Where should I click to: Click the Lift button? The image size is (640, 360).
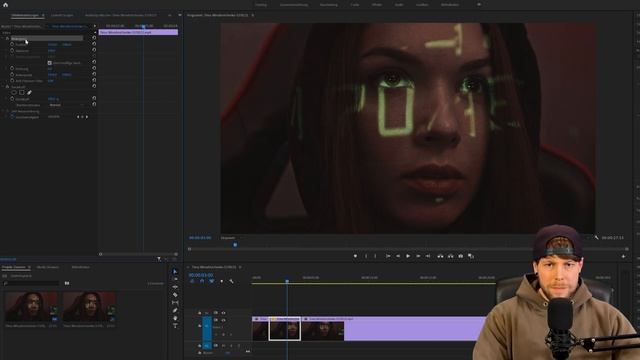(x=440, y=256)
